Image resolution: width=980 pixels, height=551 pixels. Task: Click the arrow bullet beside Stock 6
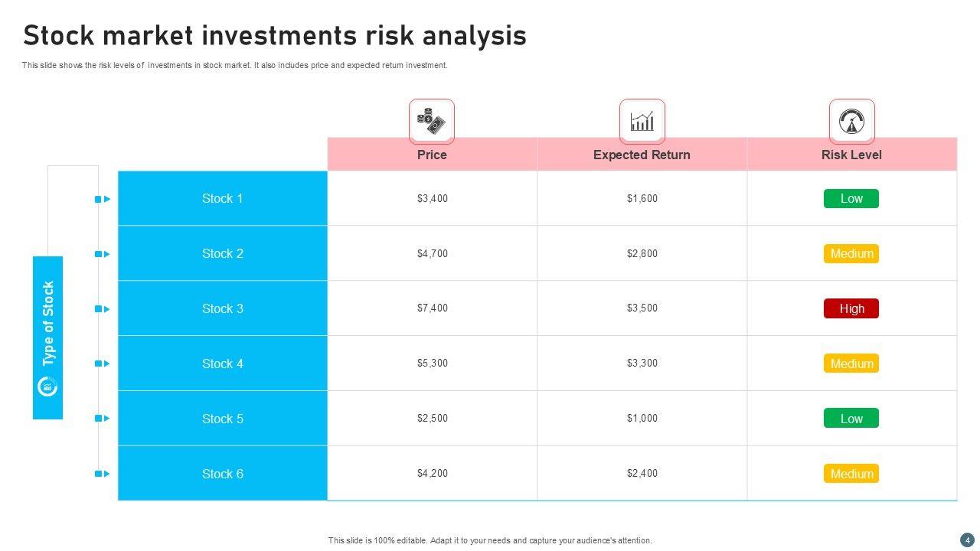(x=103, y=474)
